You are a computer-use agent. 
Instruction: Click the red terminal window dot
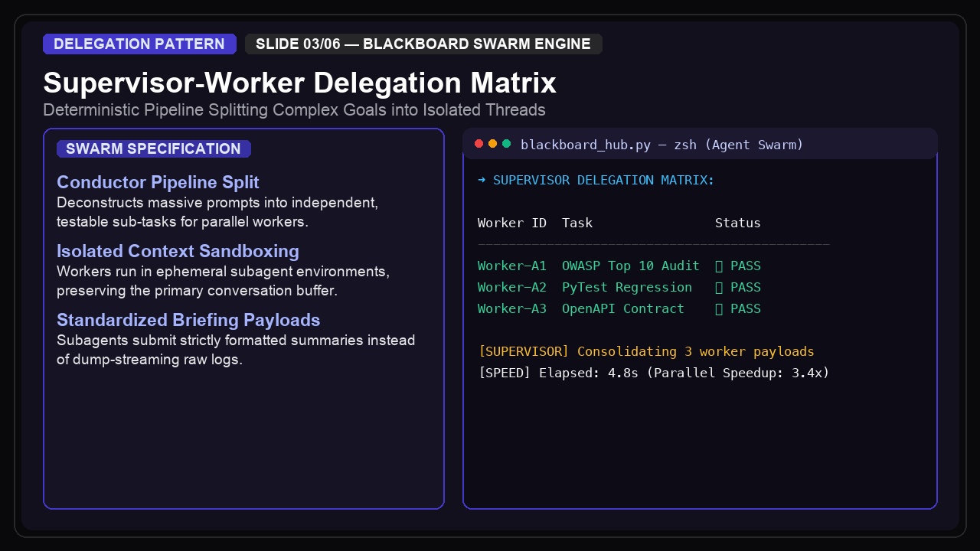point(479,144)
